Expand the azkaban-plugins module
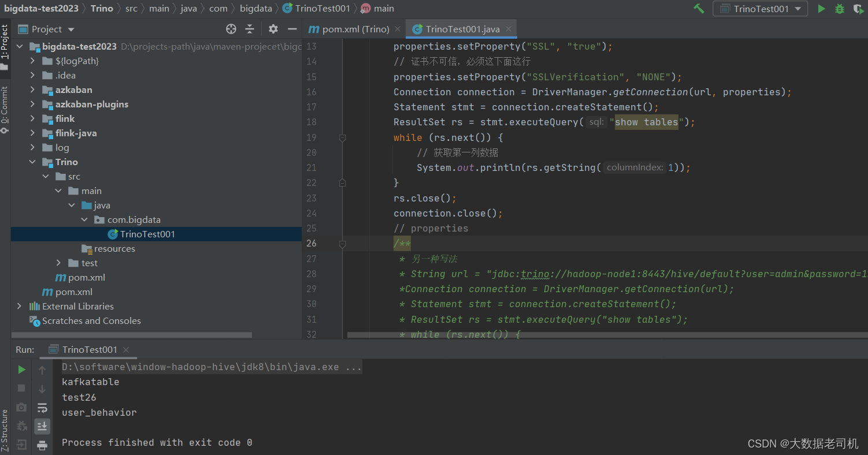Image resolution: width=868 pixels, height=455 pixels. (x=33, y=104)
